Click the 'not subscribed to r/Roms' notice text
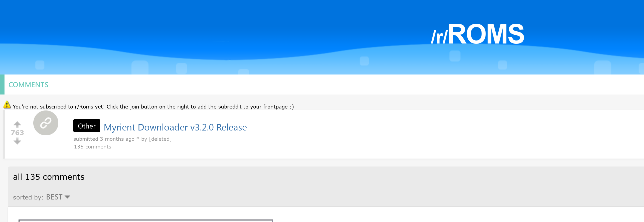The height and width of the screenshot is (222, 644). tap(153, 107)
